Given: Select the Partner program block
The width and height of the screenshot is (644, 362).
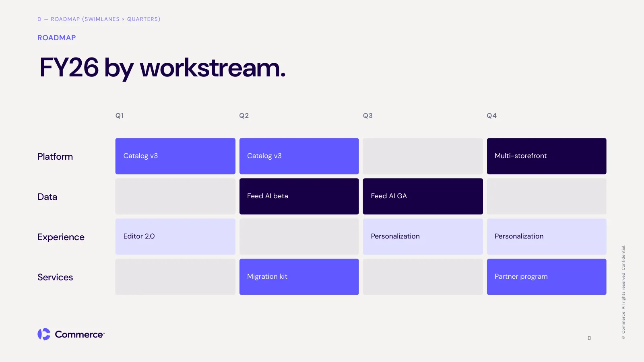Looking at the screenshot, I should pyautogui.click(x=547, y=277).
